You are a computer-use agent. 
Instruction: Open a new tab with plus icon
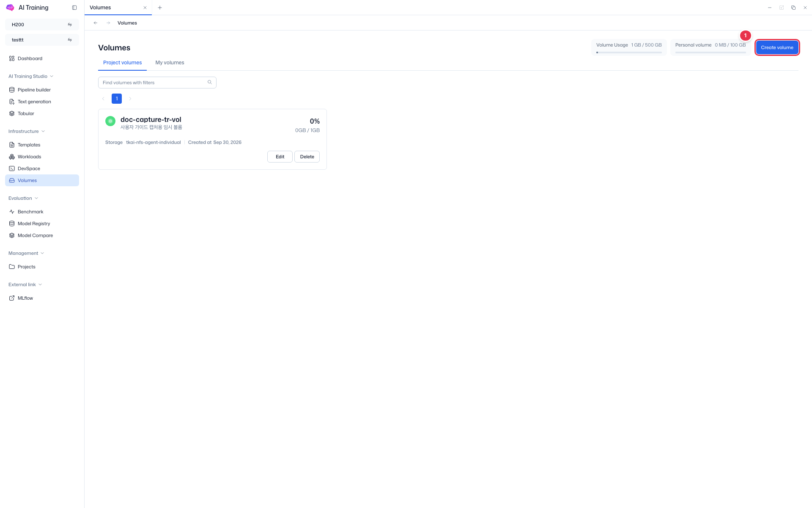[160, 8]
